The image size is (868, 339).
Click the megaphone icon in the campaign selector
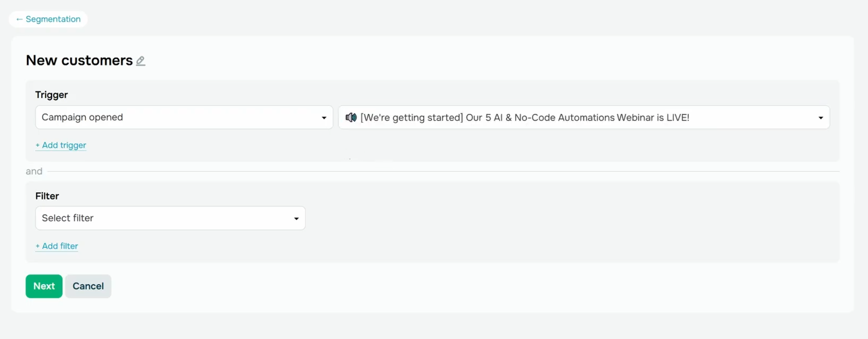click(351, 117)
